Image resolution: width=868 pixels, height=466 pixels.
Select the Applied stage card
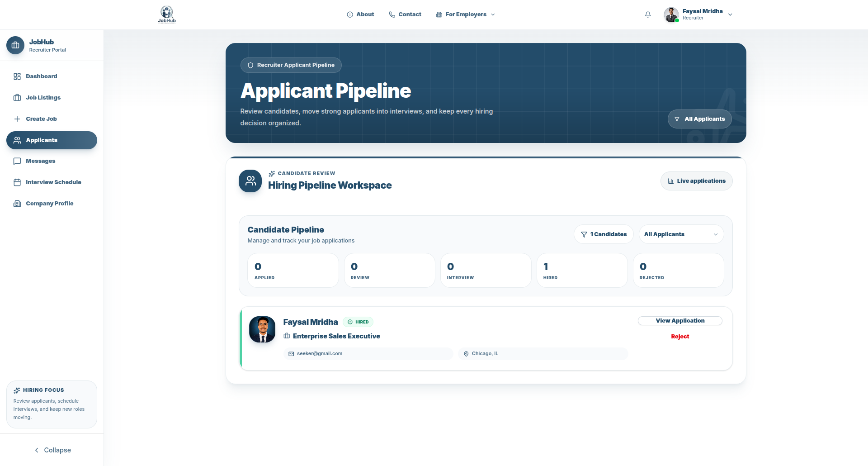(293, 271)
